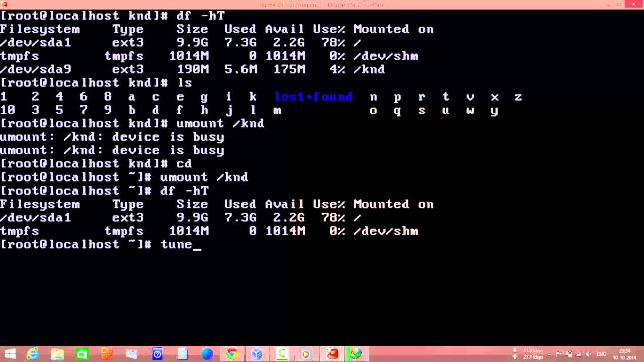Click the '5.6M' used value
Screen dimensions: 644x362
(240, 70)
